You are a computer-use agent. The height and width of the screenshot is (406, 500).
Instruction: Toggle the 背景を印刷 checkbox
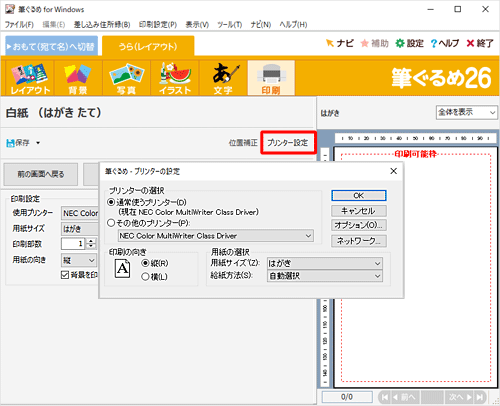[x=65, y=275]
